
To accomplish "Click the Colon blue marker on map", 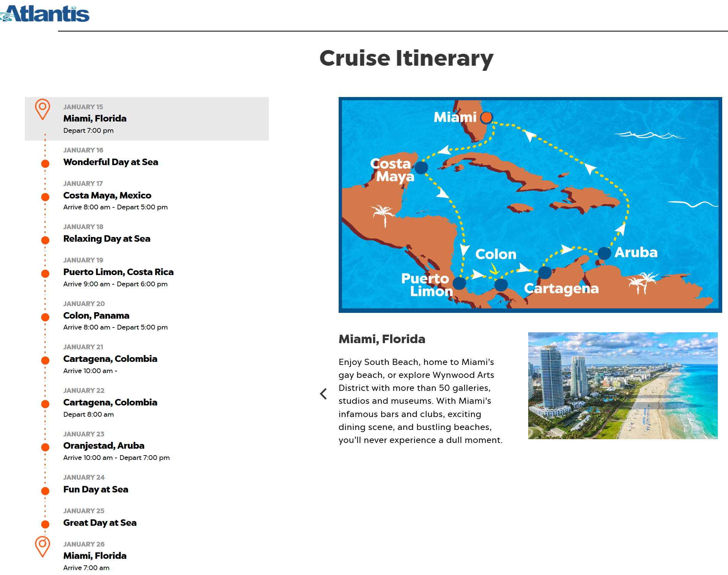I will point(501,285).
